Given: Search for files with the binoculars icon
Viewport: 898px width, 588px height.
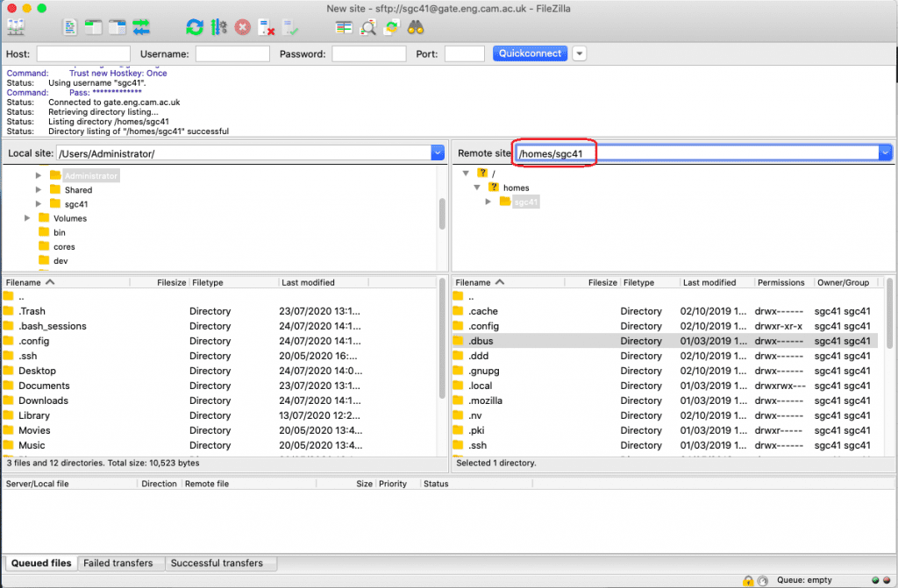Looking at the screenshot, I should 416,26.
